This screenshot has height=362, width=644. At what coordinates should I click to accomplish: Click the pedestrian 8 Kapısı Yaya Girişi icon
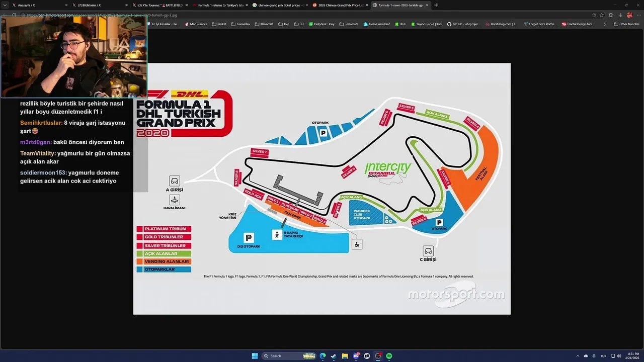click(277, 235)
